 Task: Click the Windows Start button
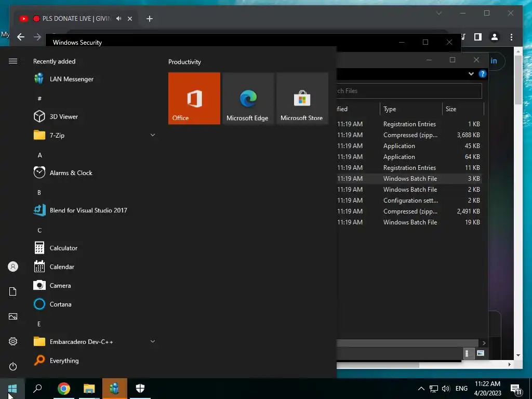click(x=12, y=389)
